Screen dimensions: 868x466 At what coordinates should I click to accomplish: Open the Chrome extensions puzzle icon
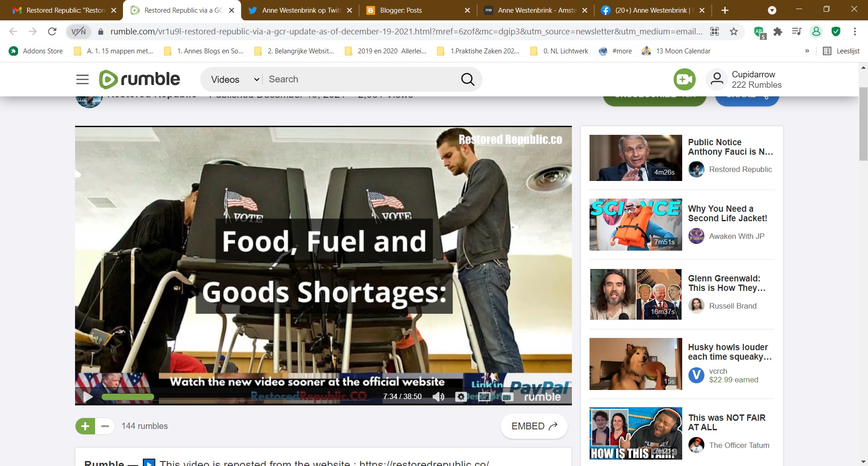tap(778, 31)
